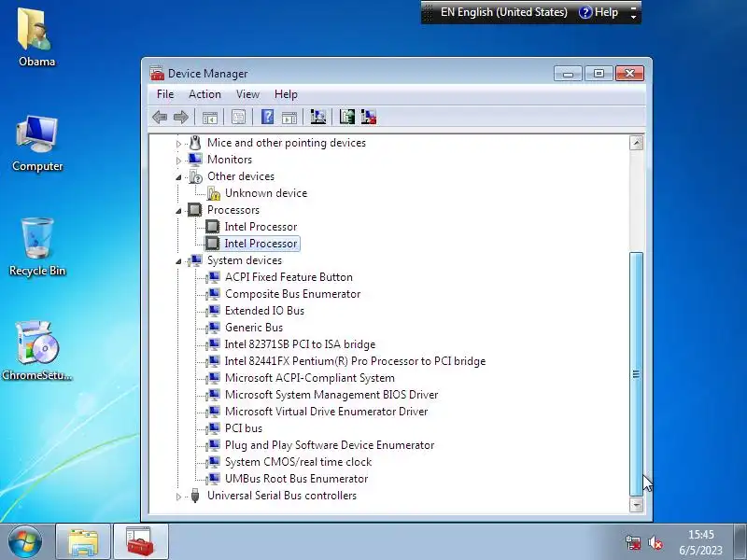The height and width of the screenshot is (560, 747).
Task: Click the Other devices category icon
Action: tap(195, 176)
